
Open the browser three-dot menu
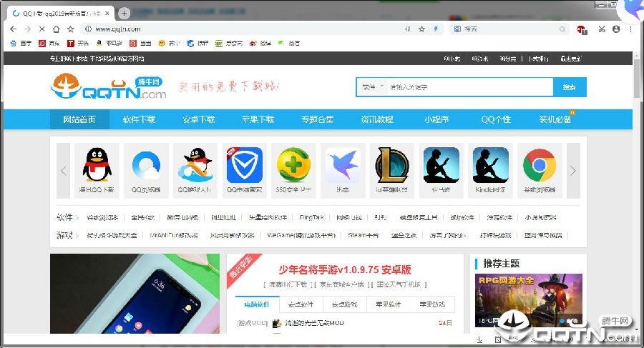630,29
